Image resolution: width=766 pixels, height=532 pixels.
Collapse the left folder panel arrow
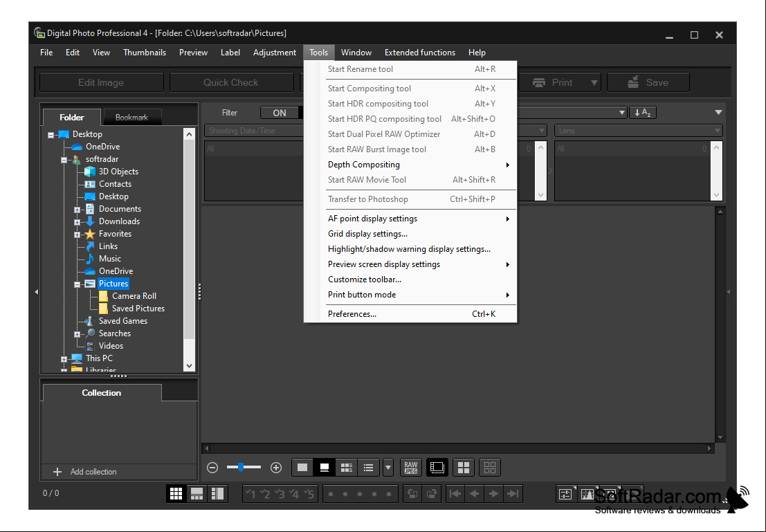coord(36,292)
